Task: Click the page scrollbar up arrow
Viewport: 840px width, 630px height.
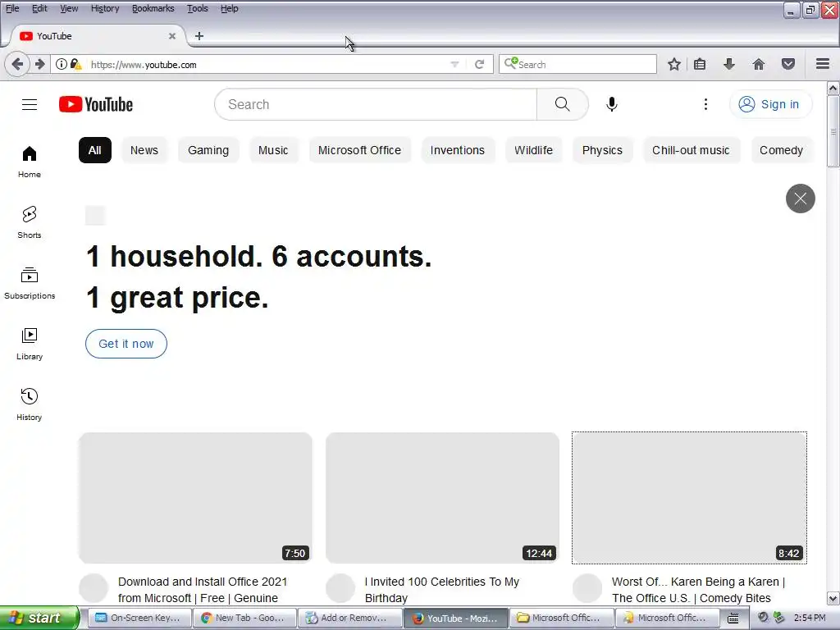Action: pos(833,88)
